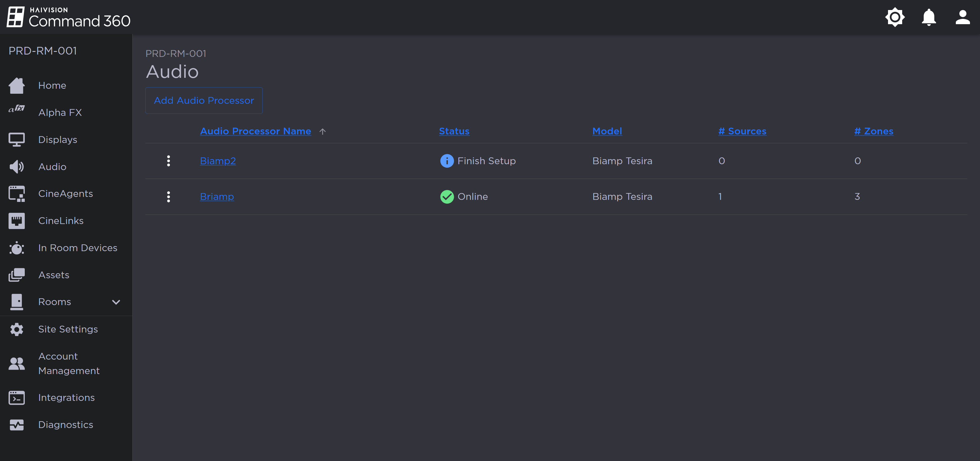Viewport: 980px width, 461px height.
Task: Click the user profile icon
Action: (x=963, y=17)
